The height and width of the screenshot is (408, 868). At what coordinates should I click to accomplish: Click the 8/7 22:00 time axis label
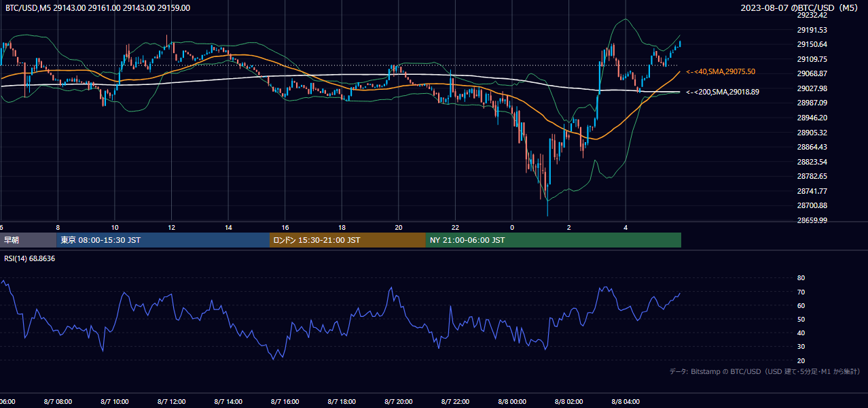tap(456, 402)
